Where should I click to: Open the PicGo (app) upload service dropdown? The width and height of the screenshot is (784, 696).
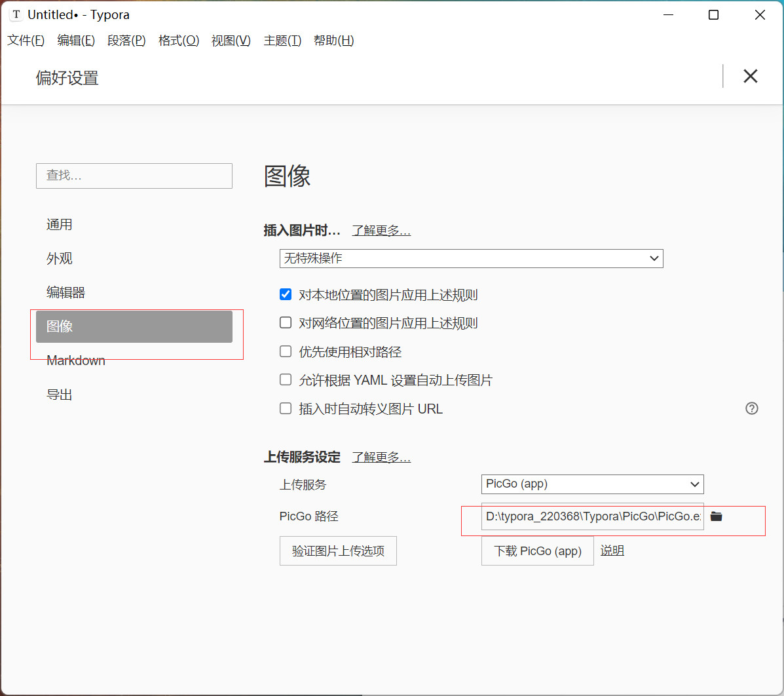(x=593, y=484)
